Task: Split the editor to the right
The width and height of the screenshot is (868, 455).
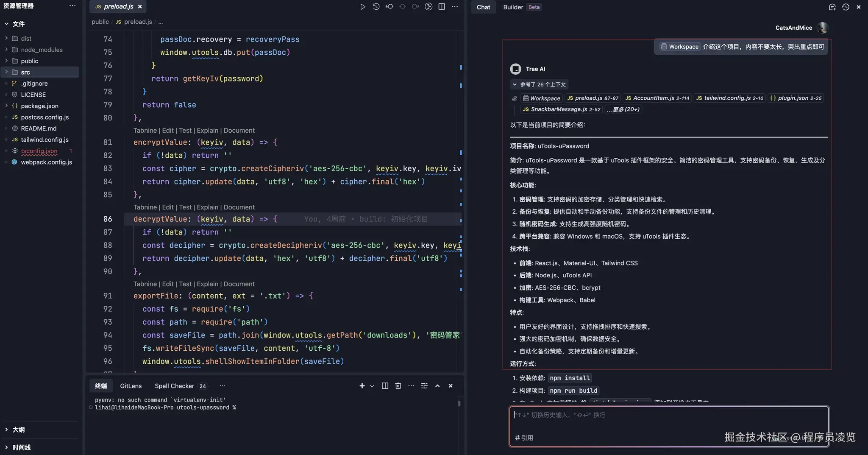Action: [442, 7]
